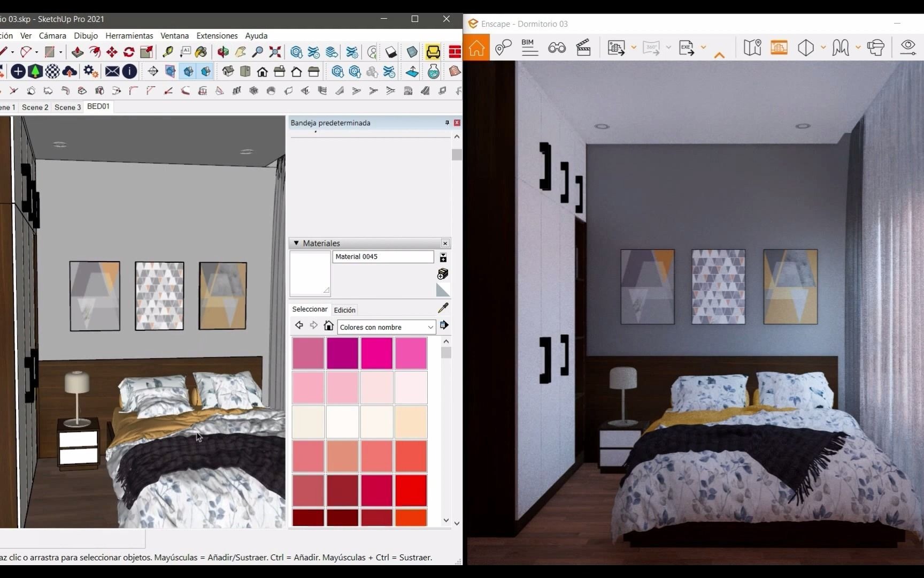
Task: Enable Enscape VR headset mode
Action: [876, 48]
